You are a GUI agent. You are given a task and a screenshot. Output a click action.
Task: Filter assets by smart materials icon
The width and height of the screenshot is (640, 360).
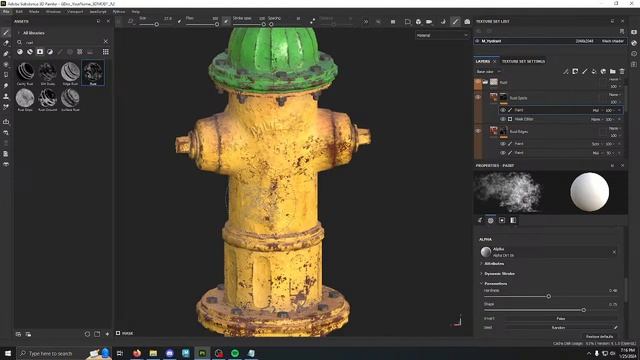(x=30, y=52)
